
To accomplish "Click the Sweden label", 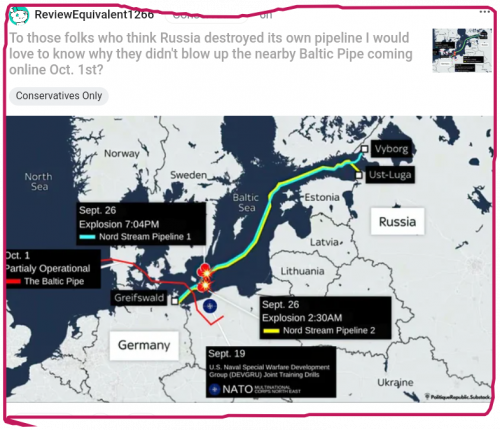I will click(x=188, y=175).
